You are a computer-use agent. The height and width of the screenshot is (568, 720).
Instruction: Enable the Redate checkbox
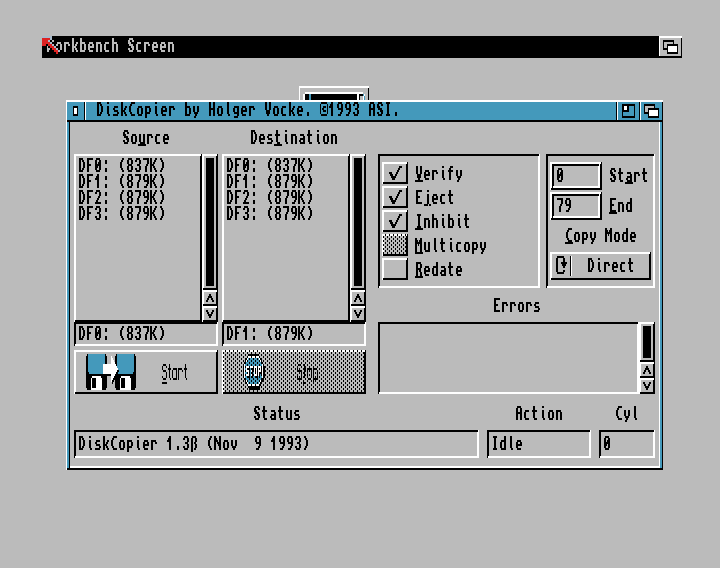[396, 270]
